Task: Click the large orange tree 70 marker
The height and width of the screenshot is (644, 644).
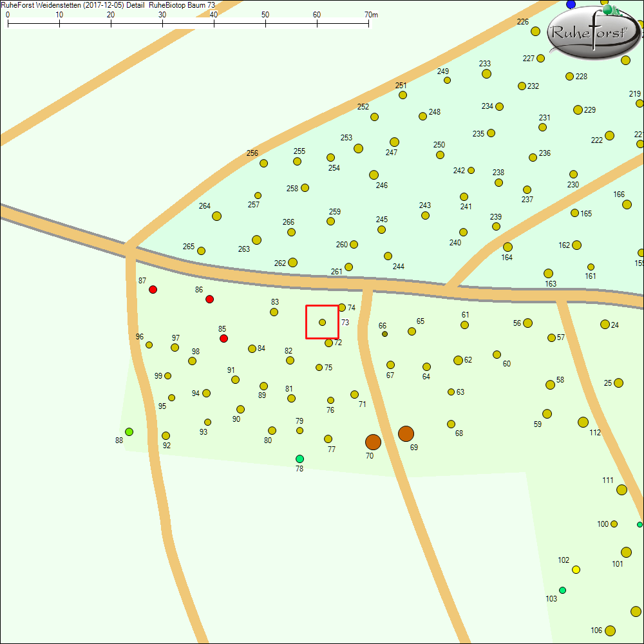Action: pos(373,442)
